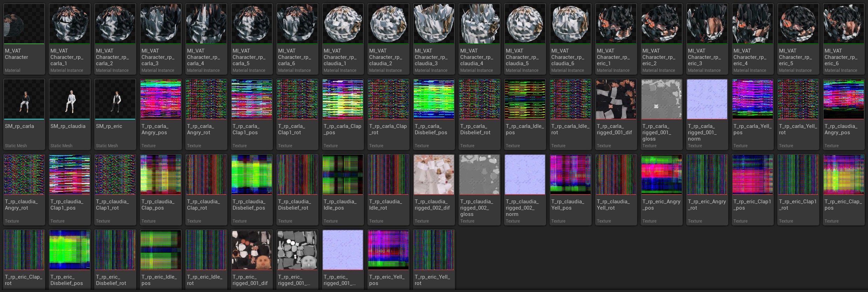Select T_rp_carla_rigged_001_norm texture
This screenshot has width=868, height=292.
click(707, 114)
